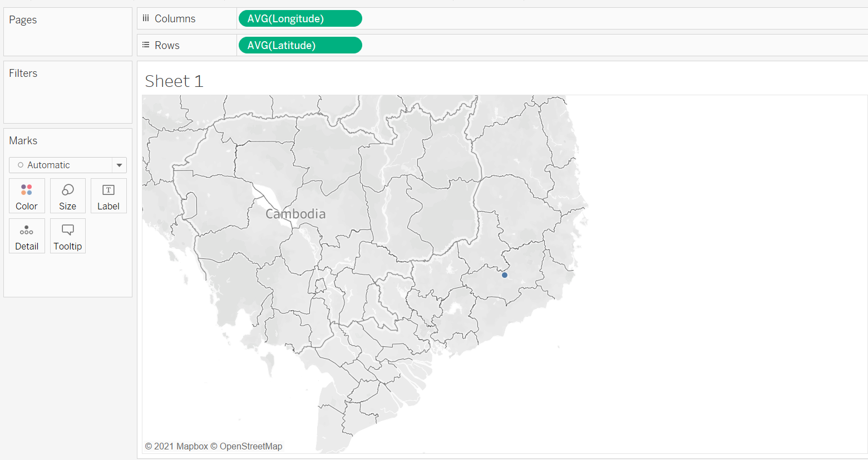Click the Marks card title
This screenshot has height=460, width=868.
pyautogui.click(x=23, y=141)
